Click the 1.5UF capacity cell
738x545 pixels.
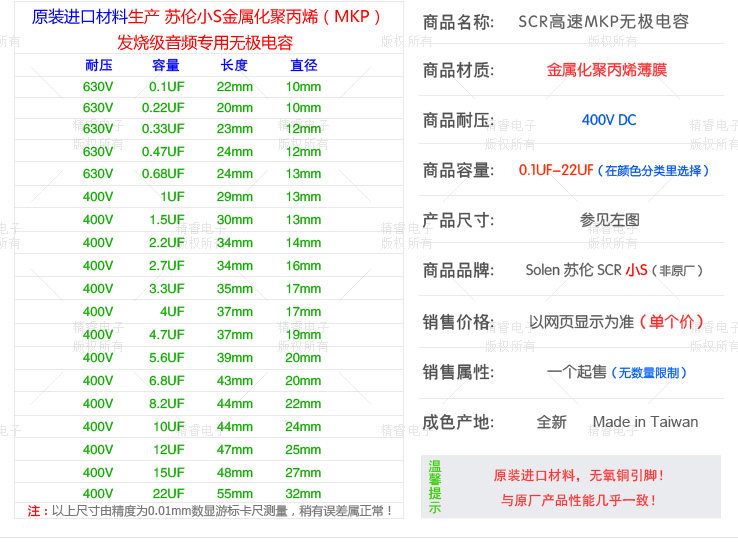pos(167,220)
